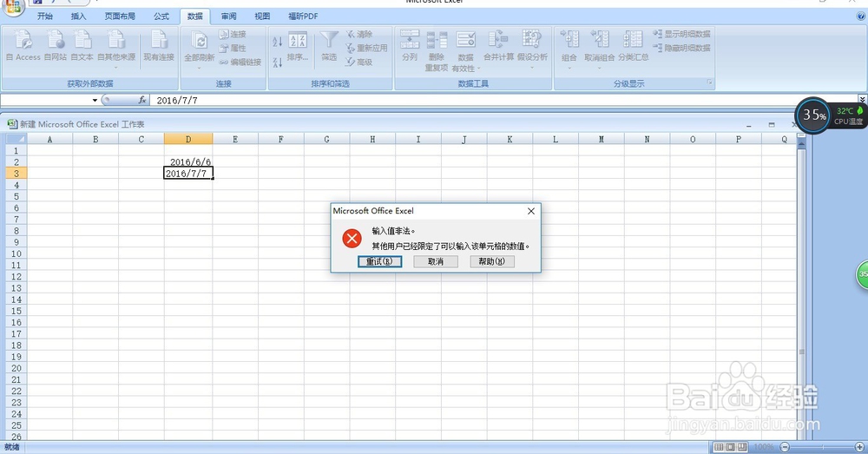Click the 编辑链接 item
Screen dimensions: 868x454
point(240,62)
